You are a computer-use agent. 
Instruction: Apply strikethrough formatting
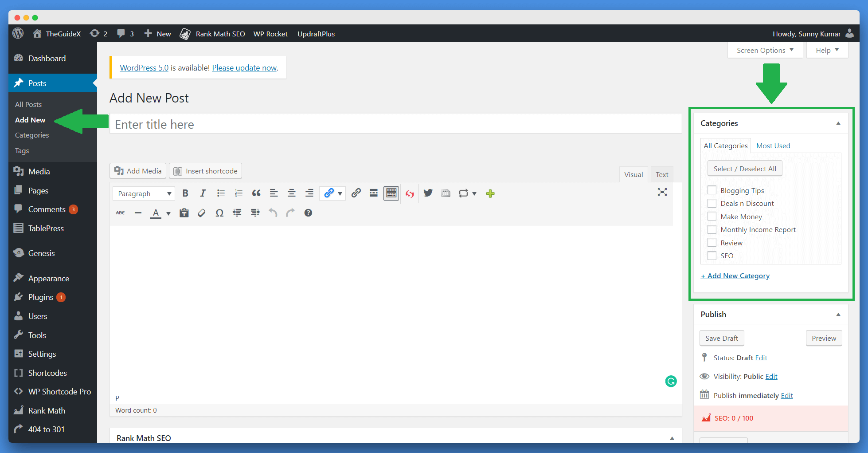[x=120, y=213]
